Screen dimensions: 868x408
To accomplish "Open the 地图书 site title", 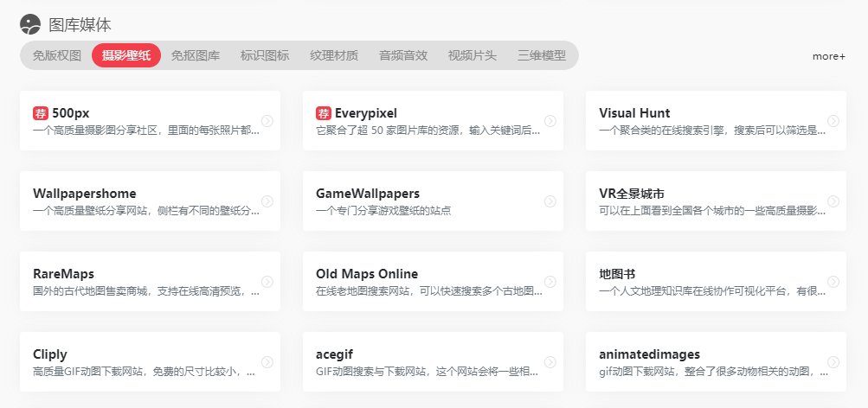I will tap(617, 274).
